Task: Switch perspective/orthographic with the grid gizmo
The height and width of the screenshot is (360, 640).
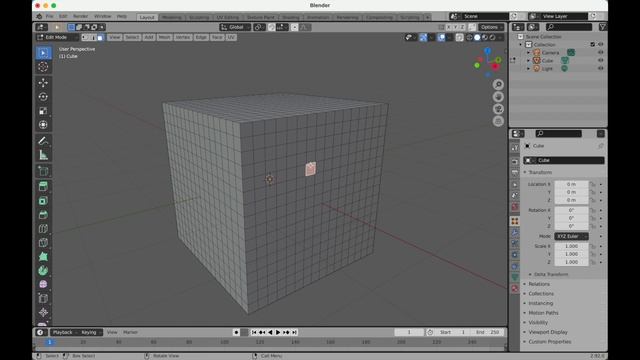Action: click(x=498, y=121)
